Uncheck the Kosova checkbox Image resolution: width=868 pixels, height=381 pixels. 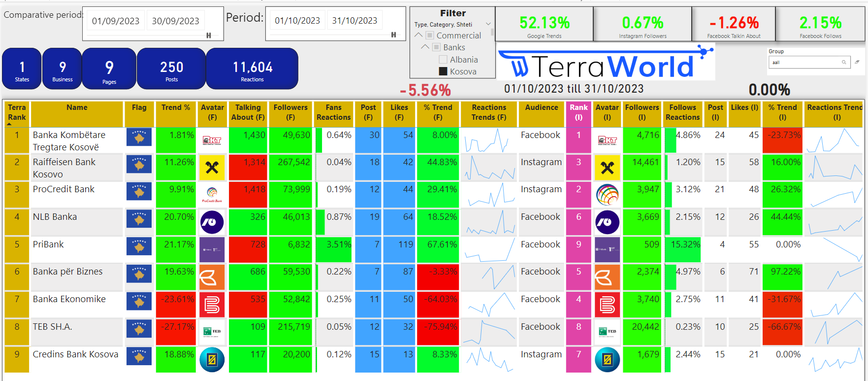coord(443,71)
